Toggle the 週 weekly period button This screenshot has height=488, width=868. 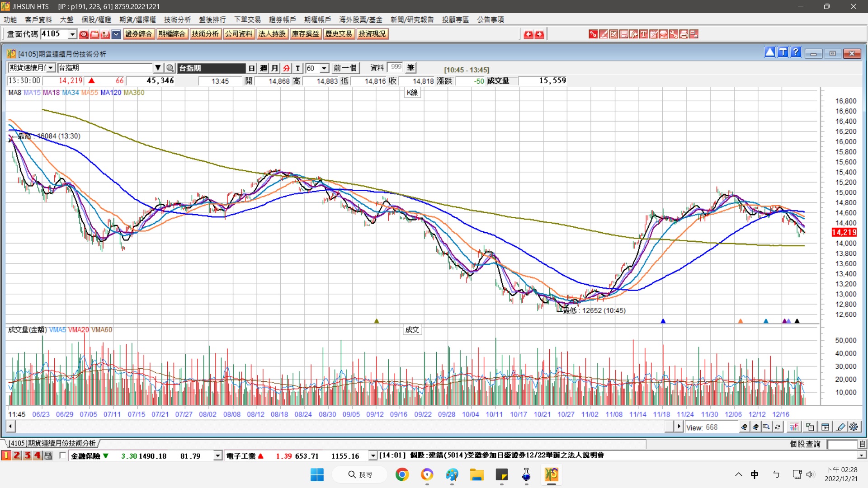[263, 68]
